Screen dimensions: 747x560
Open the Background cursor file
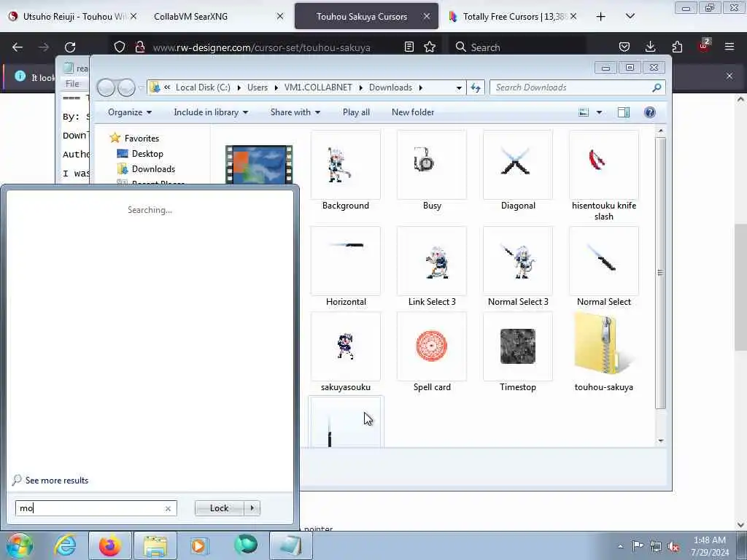(345, 171)
